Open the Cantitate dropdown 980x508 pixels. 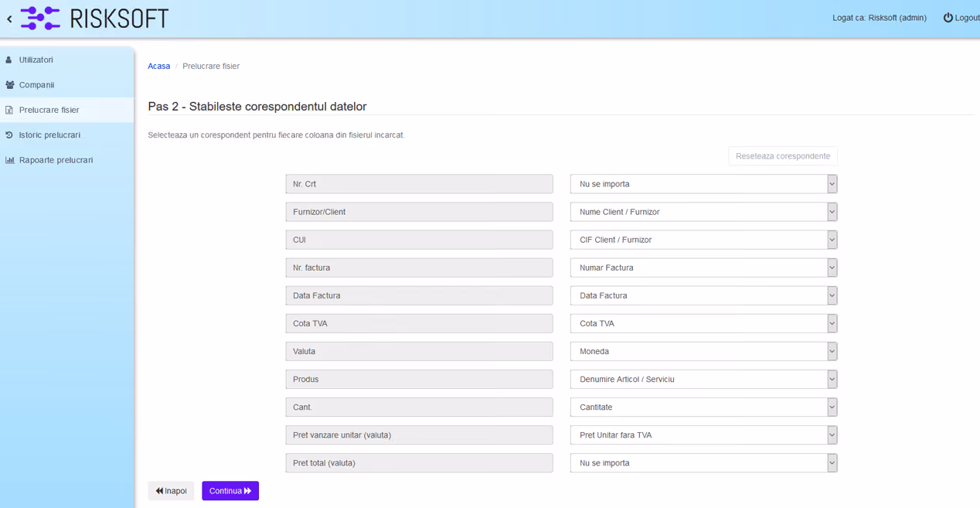click(703, 407)
